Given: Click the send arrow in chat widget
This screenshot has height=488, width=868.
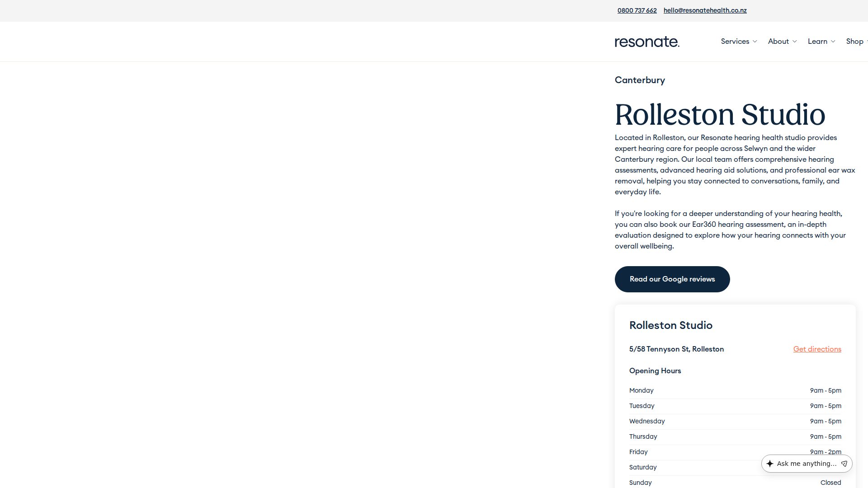Looking at the screenshot, I should click(x=844, y=464).
